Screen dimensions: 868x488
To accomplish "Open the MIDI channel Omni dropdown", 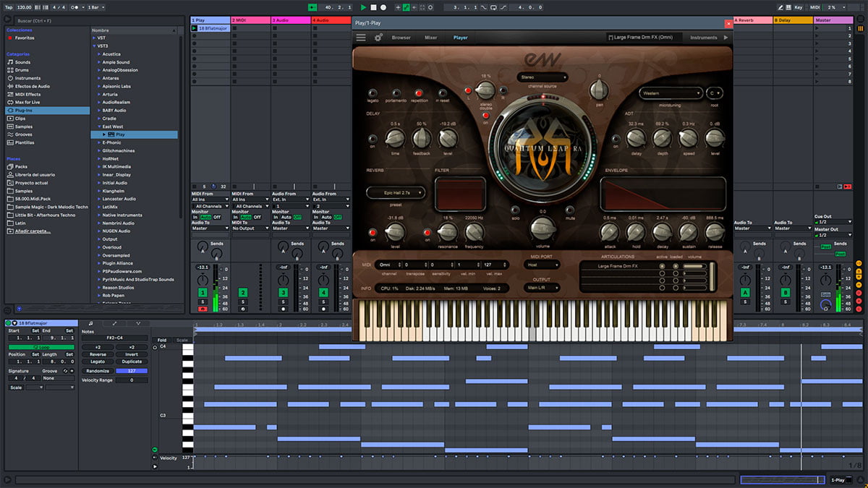I will (x=389, y=265).
